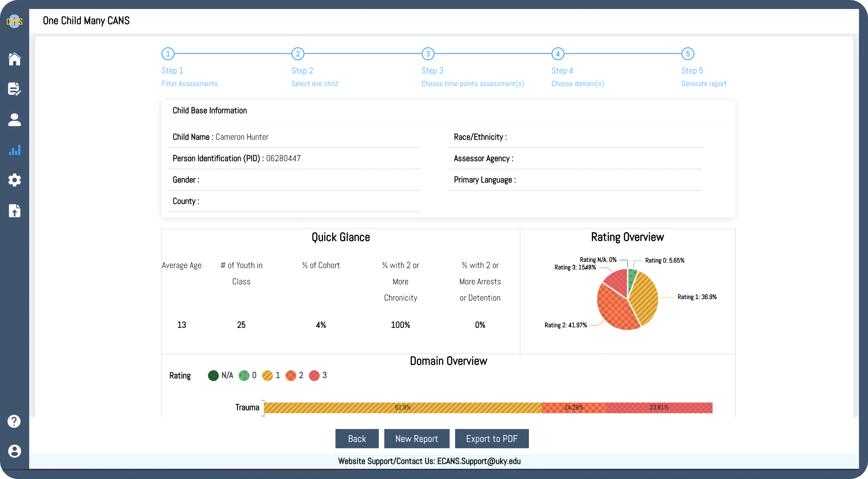Select the Filter Assessments step label
868x479 pixels.
[190, 84]
